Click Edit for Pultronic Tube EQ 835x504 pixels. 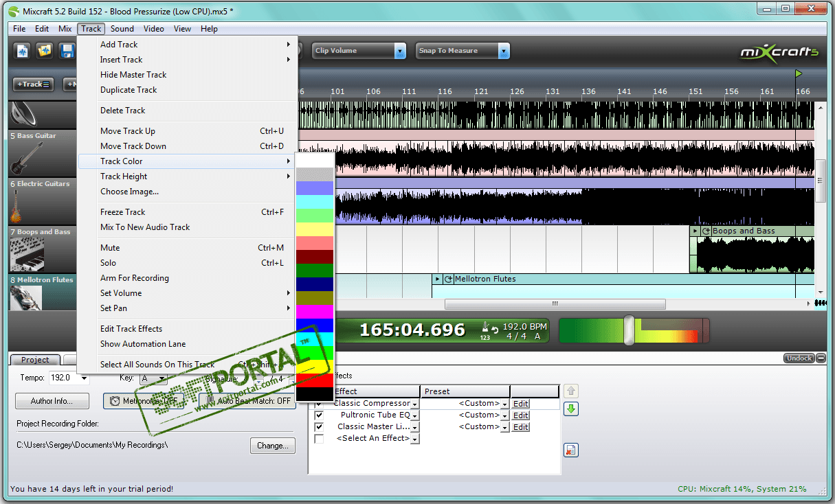point(520,415)
